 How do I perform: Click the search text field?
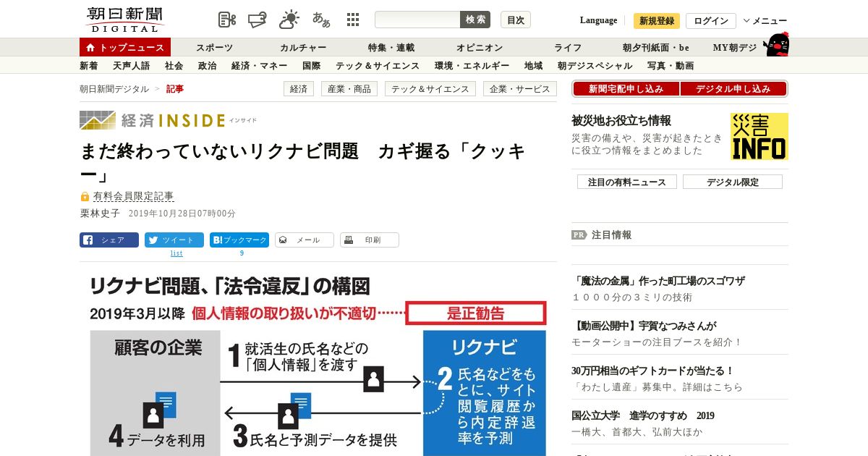pyautogui.click(x=417, y=20)
